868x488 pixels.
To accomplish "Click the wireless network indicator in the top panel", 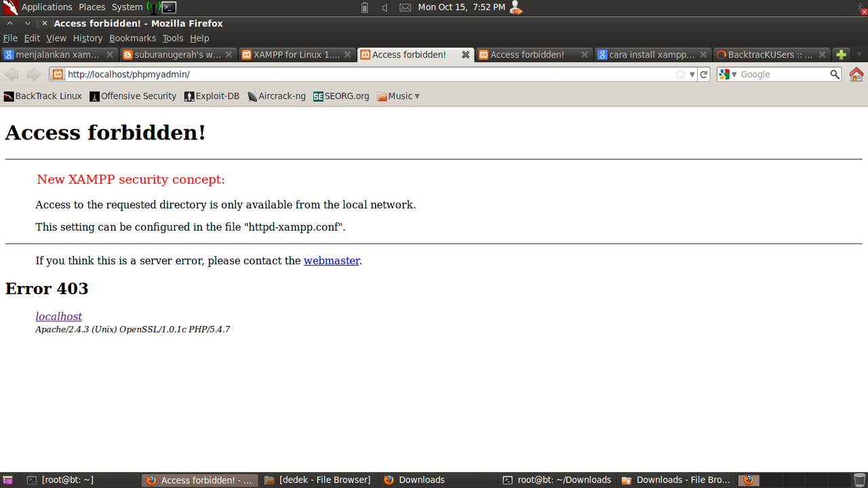I will coord(154,7).
